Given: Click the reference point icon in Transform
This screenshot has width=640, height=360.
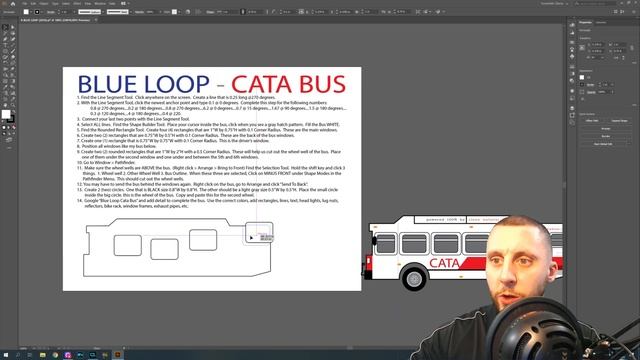Looking at the screenshot, I should [x=582, y=48].
